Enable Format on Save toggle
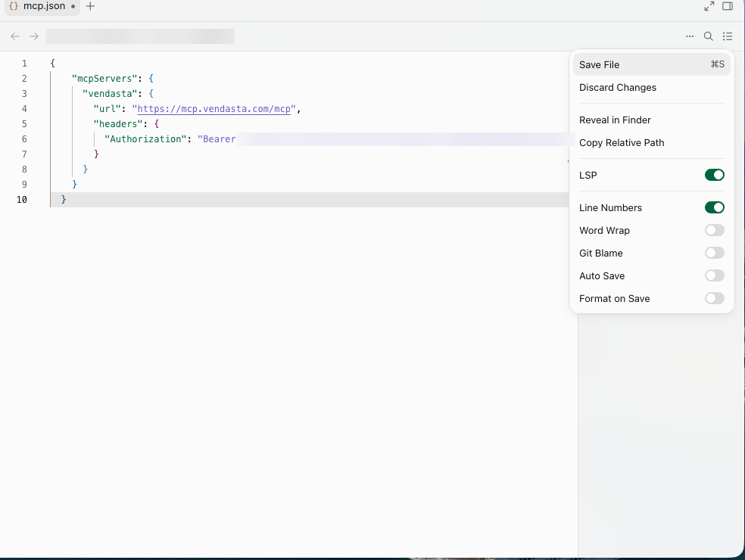 (714, 299)
